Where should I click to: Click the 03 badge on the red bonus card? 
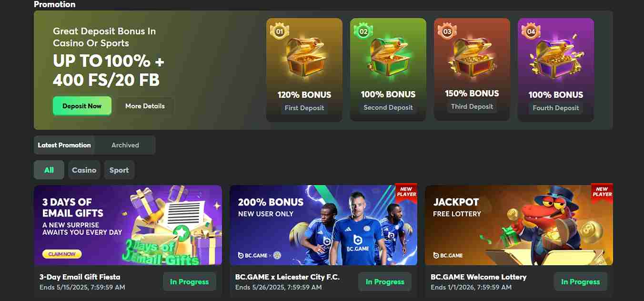(447, 31)
